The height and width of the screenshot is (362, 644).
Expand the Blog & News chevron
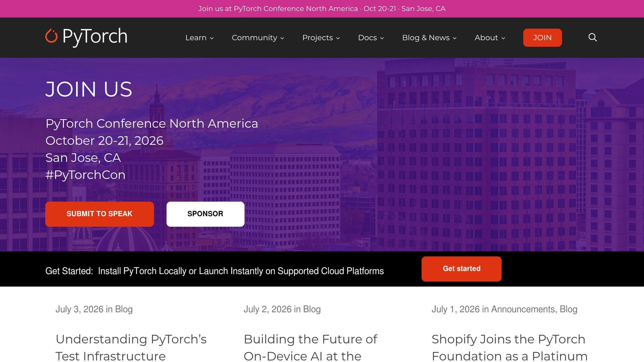454,38
